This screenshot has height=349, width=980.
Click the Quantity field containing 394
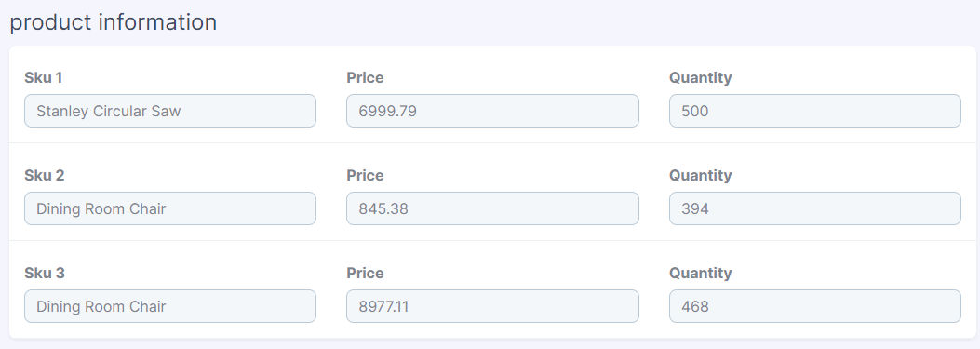815,208
